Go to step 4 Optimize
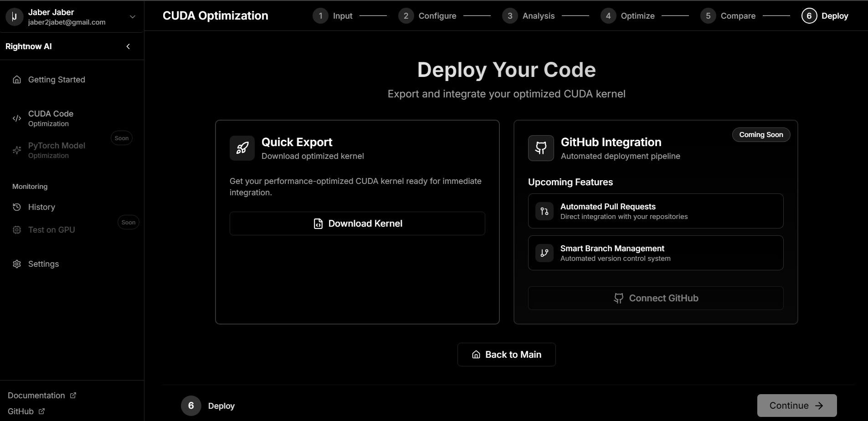 (x=628, y=16)
